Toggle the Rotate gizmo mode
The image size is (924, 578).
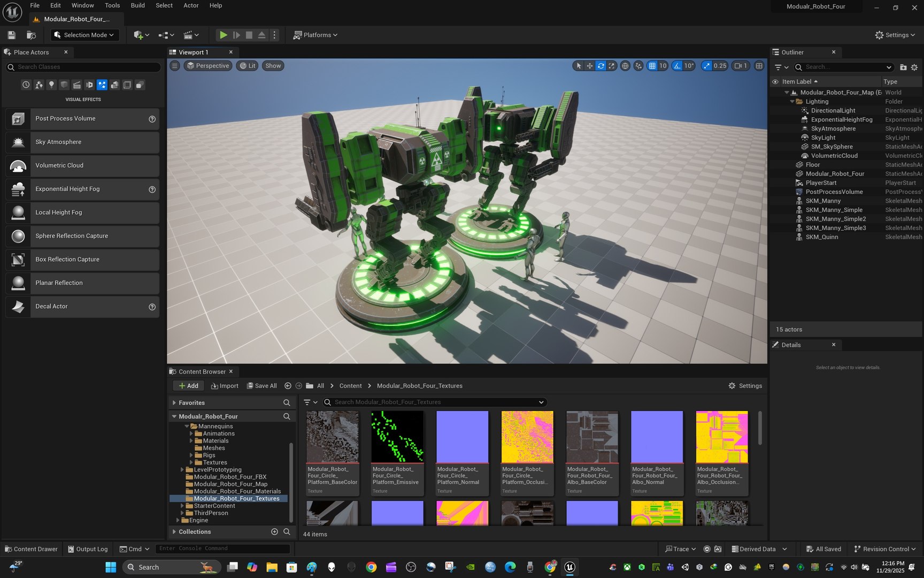(x=600, y=66)
